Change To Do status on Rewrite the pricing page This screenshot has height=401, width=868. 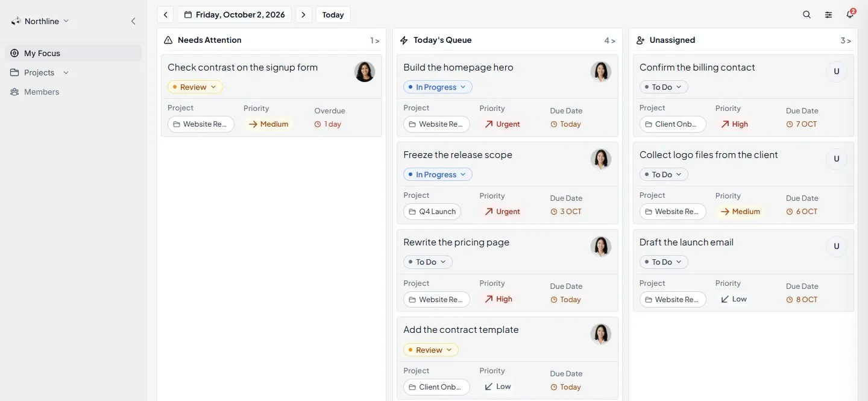click(x=428, y=262)
